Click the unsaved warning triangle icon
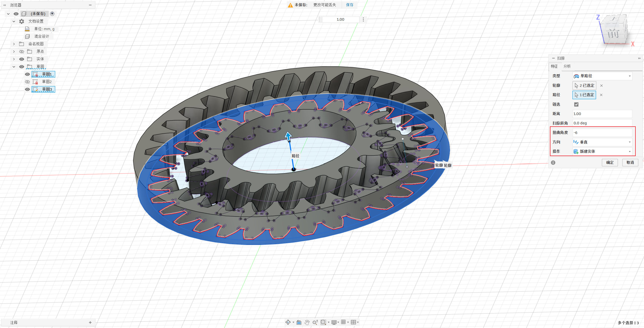This screenshot has height=328, width=644. 290,5
